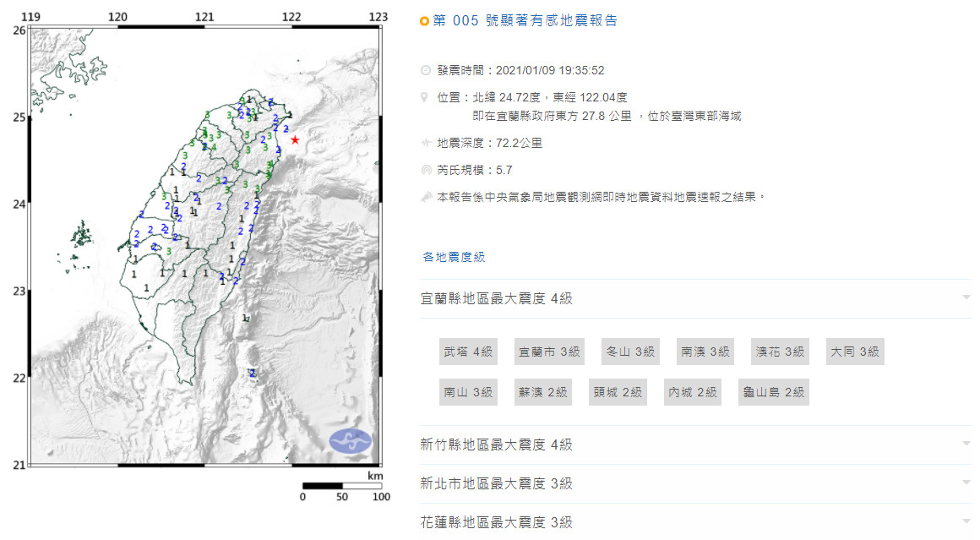Click the 第 005 號顯著有感地震報告 title
The height and width of the screenshot is (540, 980).
pyautogui.click(x=525, y=20)
